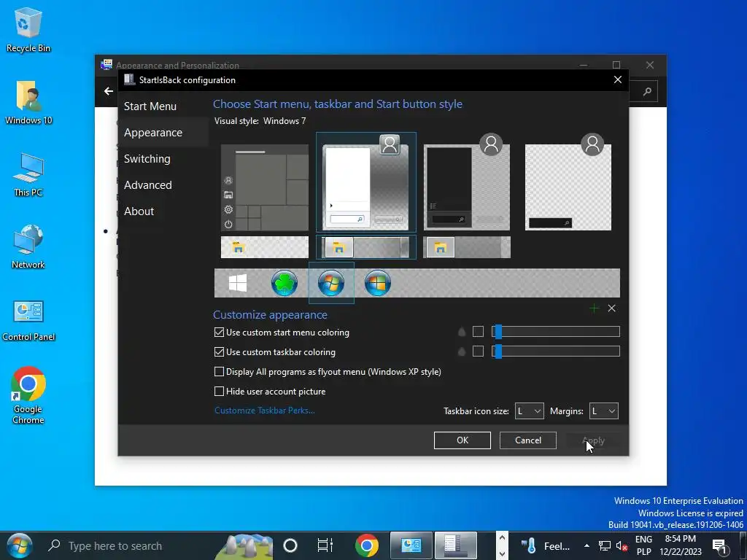Screen dimensions: 747x560
Task: Select the green clover start button orb
Action: click(x=285, y=283)
